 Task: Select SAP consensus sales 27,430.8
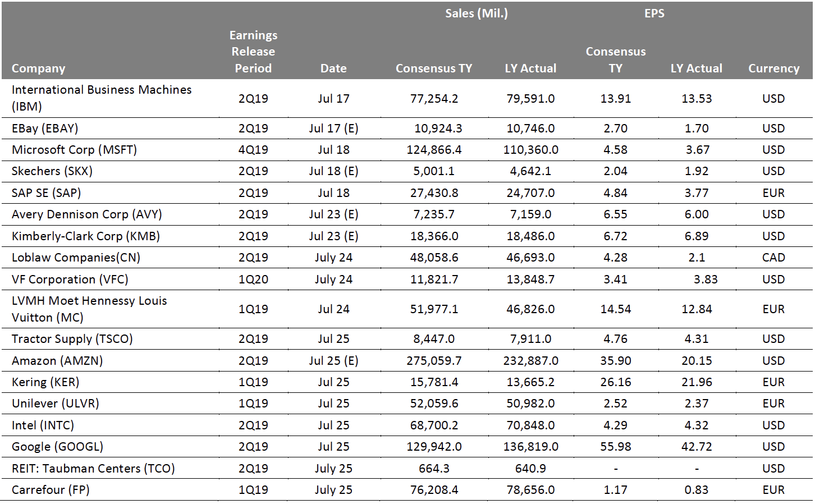pos(434,193)
